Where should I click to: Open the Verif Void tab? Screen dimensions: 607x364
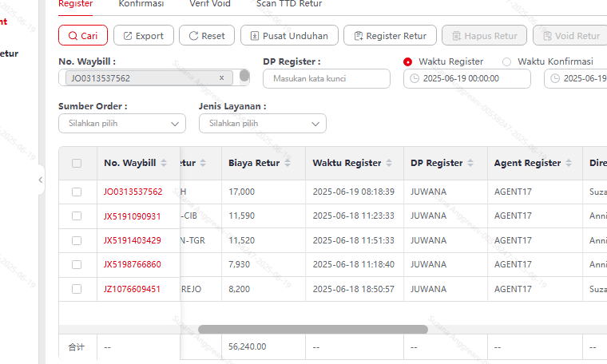[210, 4]
